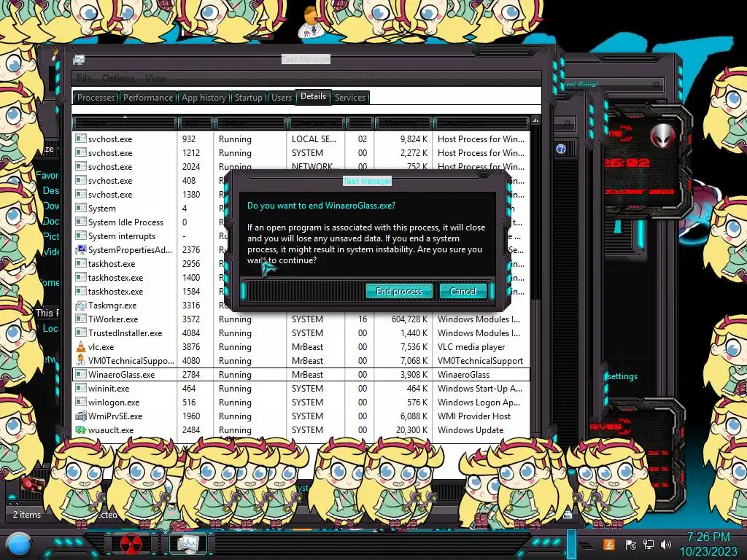Open the Services tab
Image resolution: width=747 pixels, height=560 pixels.
pyautogui.click(x=349, y=98)
